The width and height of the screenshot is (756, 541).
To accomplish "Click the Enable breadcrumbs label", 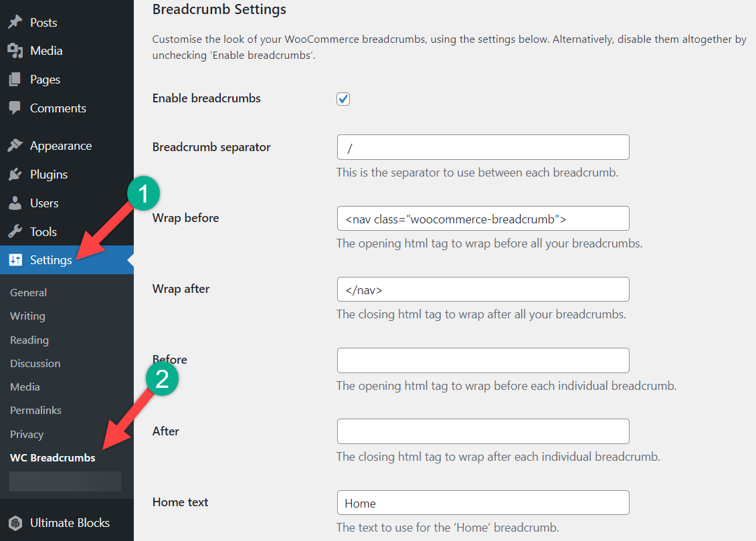I will point(206,98).
